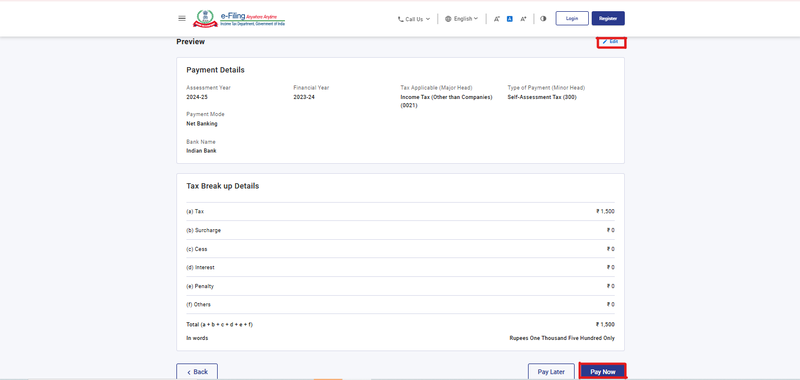The height and width of the screenshot is (380, 800).
Task: Go back using the Back button
Action: pos(197,372)
